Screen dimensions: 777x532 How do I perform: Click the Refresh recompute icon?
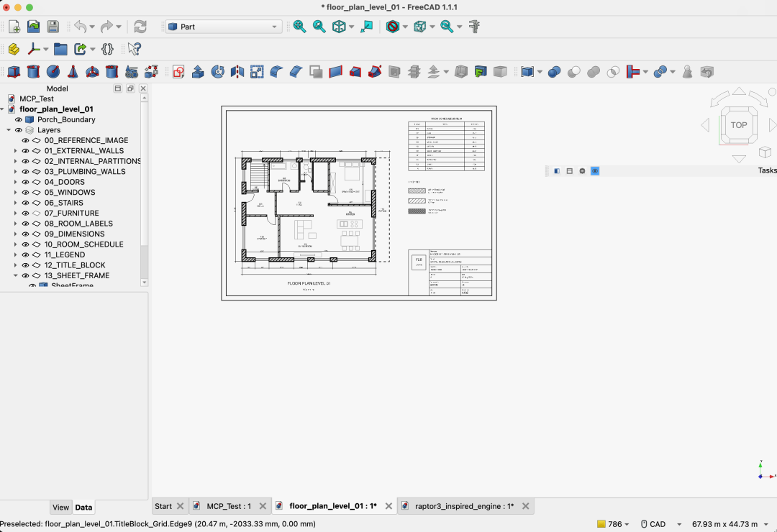tap(140, 27)
